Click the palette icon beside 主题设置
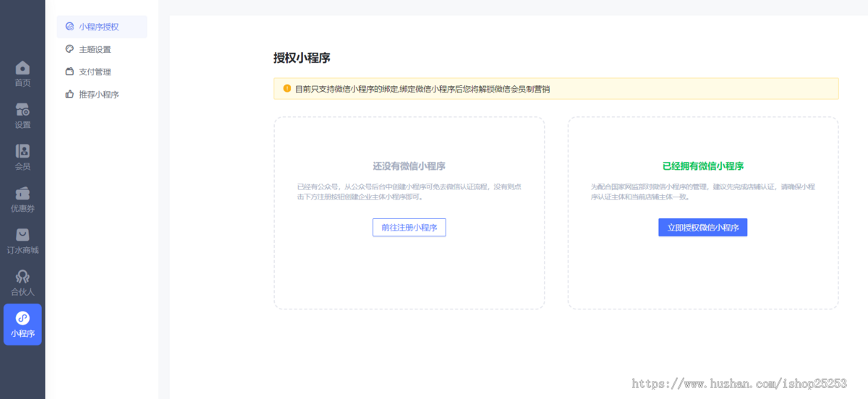The width and height of the screenshot is (868, 399). [69, 49]
